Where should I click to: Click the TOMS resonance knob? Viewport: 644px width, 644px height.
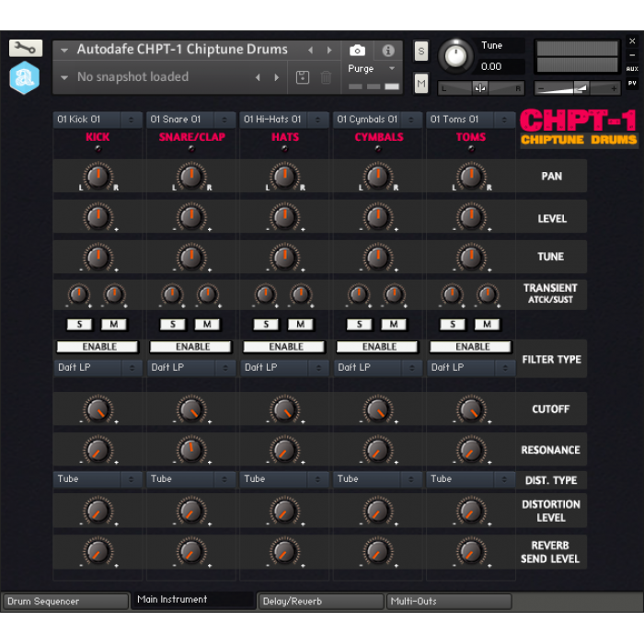pyautogui.click(x=471, y=450)
